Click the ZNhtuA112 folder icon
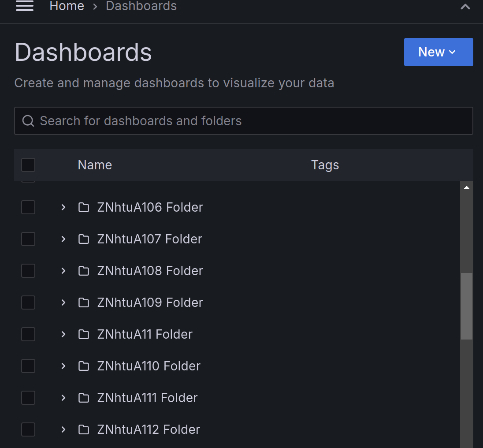Image resolution: width=483 pixels, height=448 pixels. (84, 429)
